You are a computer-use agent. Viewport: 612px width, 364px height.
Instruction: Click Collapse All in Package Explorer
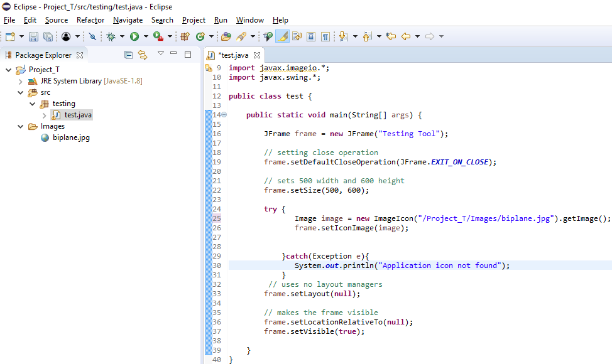tap(128, 55)
